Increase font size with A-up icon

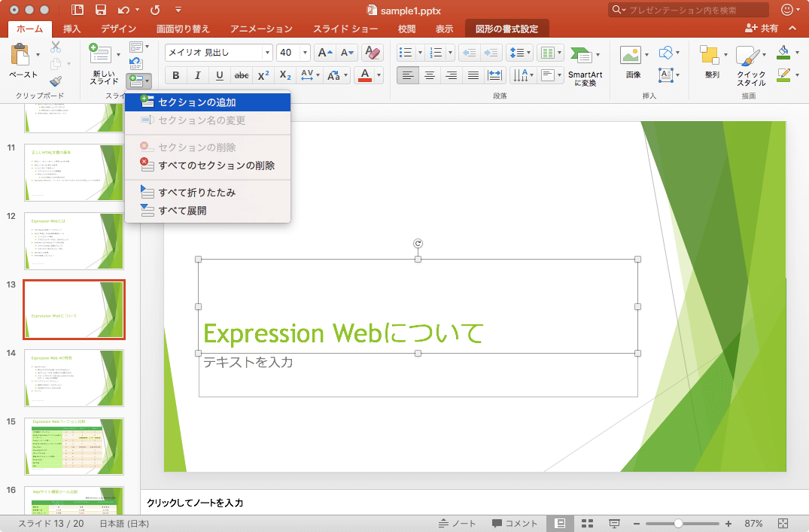[325, 53]
